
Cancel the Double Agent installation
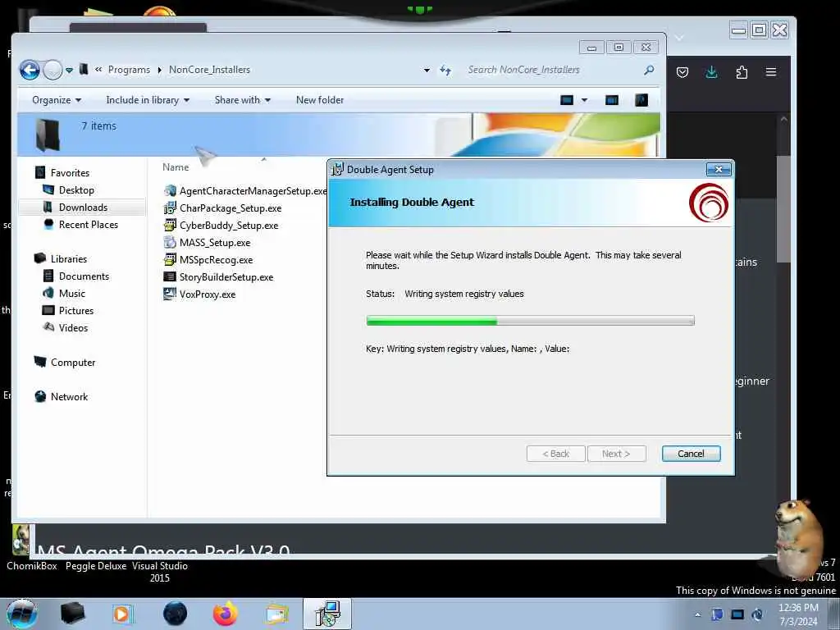coord(691,454)
